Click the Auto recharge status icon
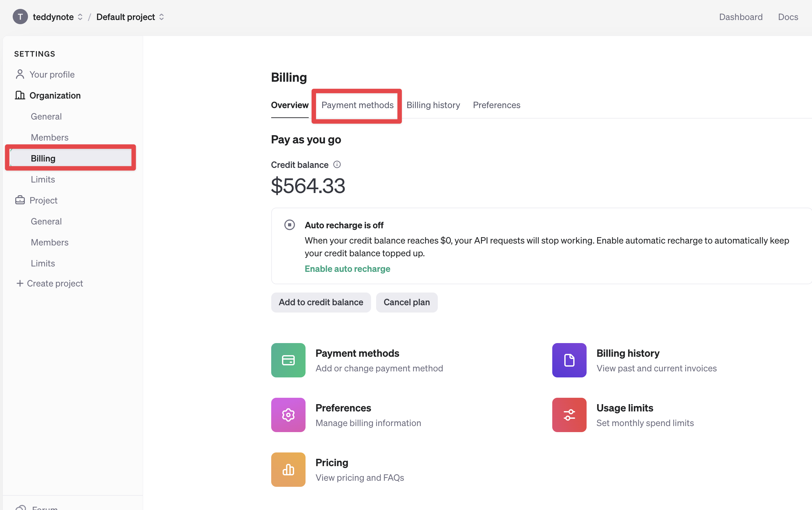This screenshot has width=812, height=510. [x=289, y=225]
